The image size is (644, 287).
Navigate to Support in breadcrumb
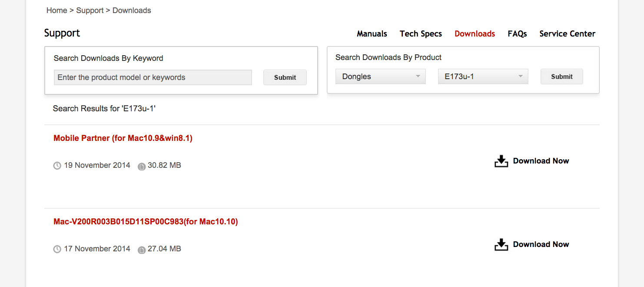coord(90,10)
